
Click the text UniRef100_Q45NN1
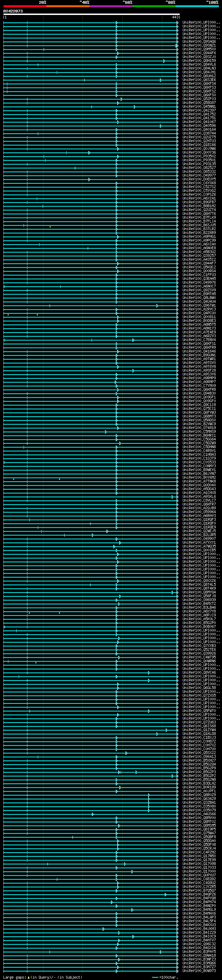(199, 107)
